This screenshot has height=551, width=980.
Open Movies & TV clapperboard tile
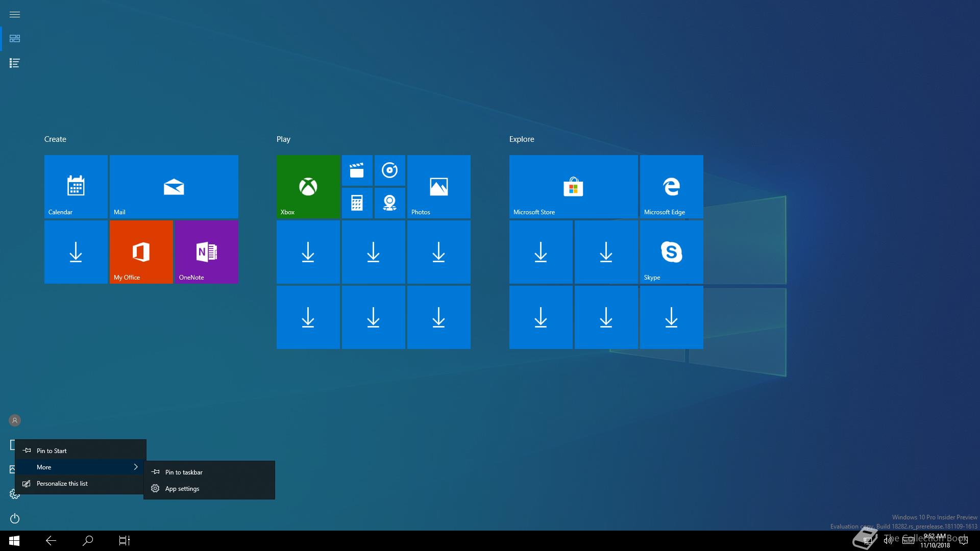click(x=357, y=170)
